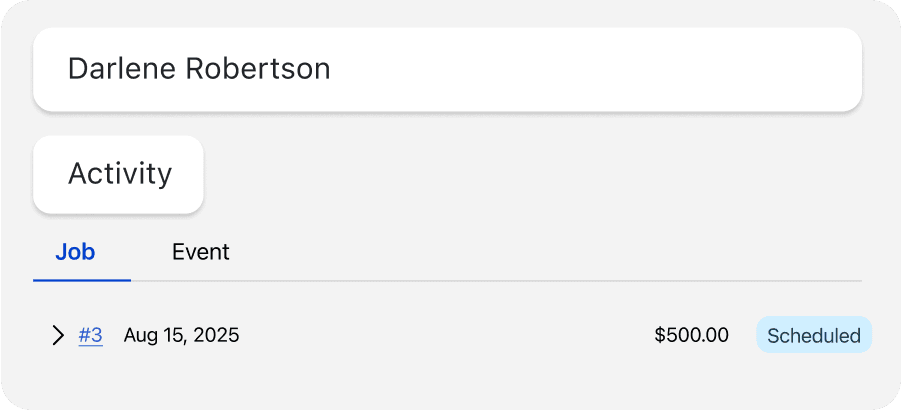Click the Scheduled status badge
This screenshot has height=410, width=901.
813,335
